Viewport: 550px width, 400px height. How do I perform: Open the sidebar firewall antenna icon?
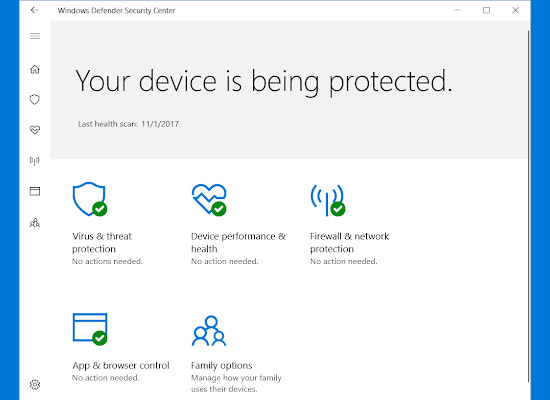(35, 161)
